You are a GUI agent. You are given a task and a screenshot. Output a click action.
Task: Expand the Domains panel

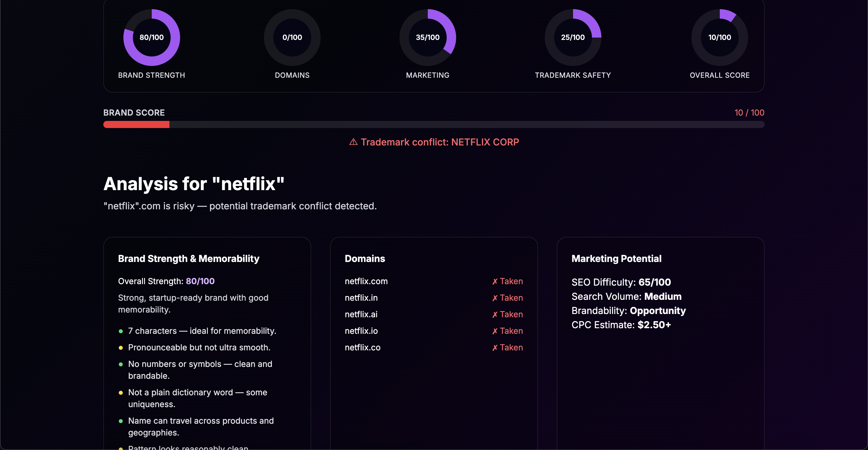(x=365, y=258)
